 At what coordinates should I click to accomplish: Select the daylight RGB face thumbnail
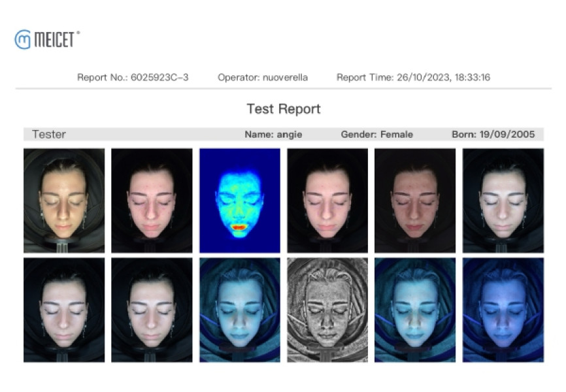(x=64, y=201)
